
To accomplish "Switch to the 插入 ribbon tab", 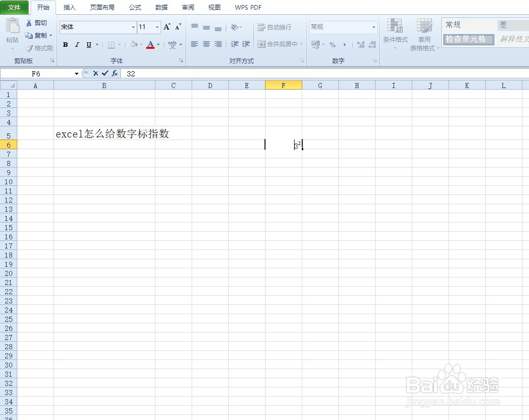I will click(69, 7).
